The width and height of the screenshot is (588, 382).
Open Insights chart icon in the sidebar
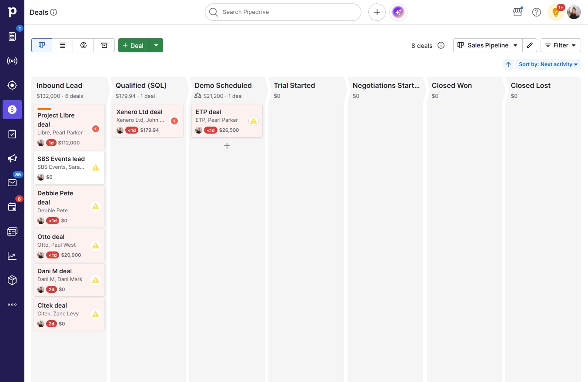[x=12, y=256]
